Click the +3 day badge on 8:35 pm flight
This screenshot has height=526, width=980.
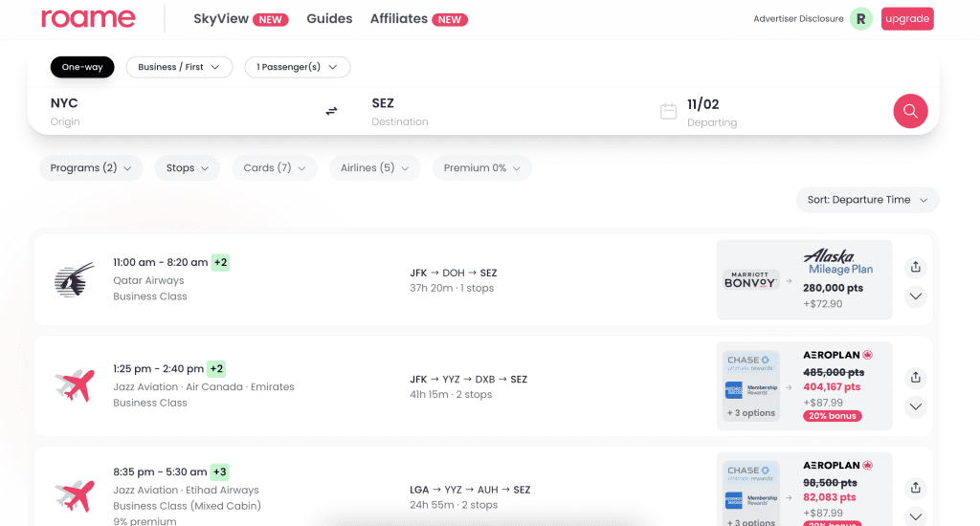(x=219, y=471)
